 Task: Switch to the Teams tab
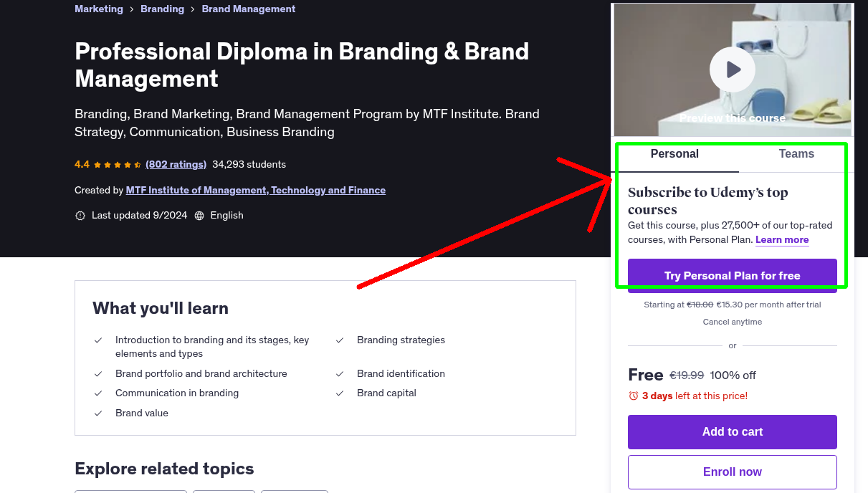pyautogui.click(x=796, y=154)
